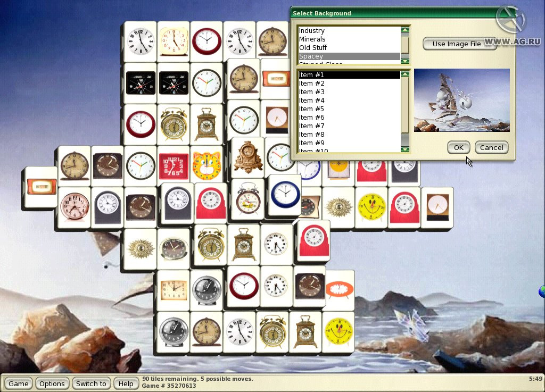Viewport: 545px width, 392px height.
Task: Click the Use Image File button
Action: [459, 44]
